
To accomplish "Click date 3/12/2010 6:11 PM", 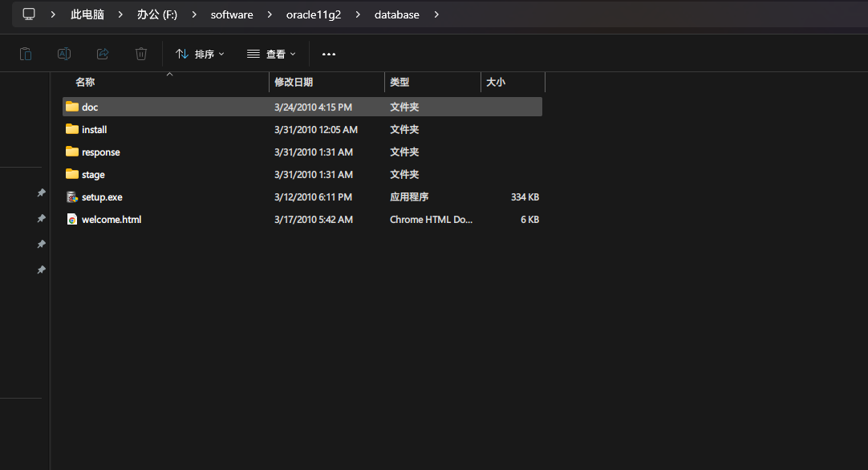I will pyautogui.click(x=314, y=197).
